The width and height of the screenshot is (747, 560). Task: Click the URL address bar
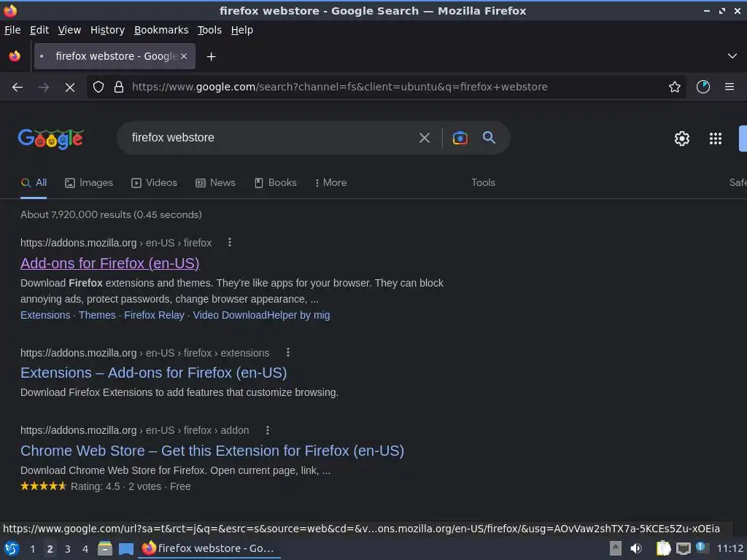coord(387,87)
